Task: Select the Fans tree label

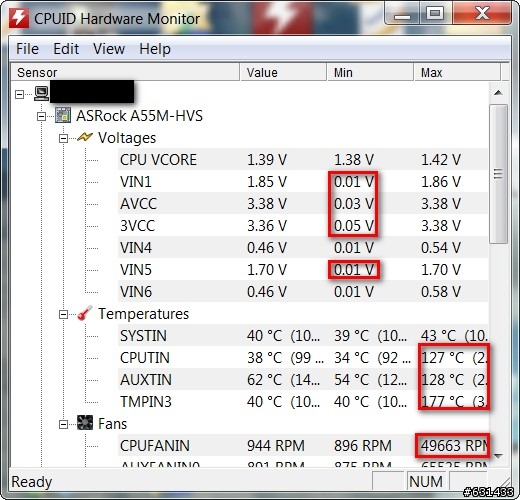Action: pyautogui.click(x=112, y=424)
